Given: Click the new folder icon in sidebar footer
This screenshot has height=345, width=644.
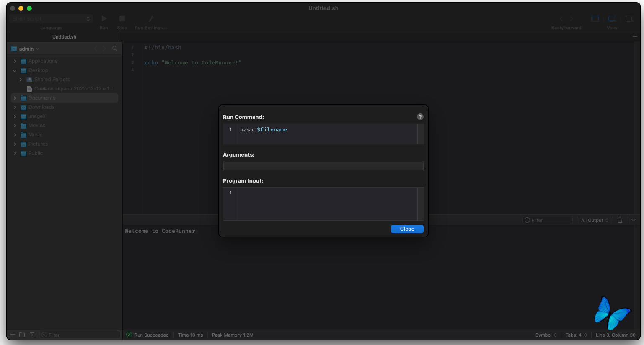Looking at the screenshot, I should tap(22, 335).
